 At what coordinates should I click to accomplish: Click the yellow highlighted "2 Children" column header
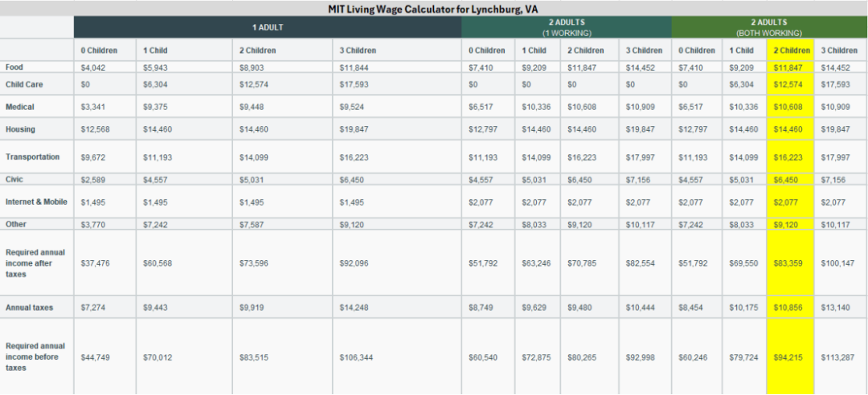(790, 51)
